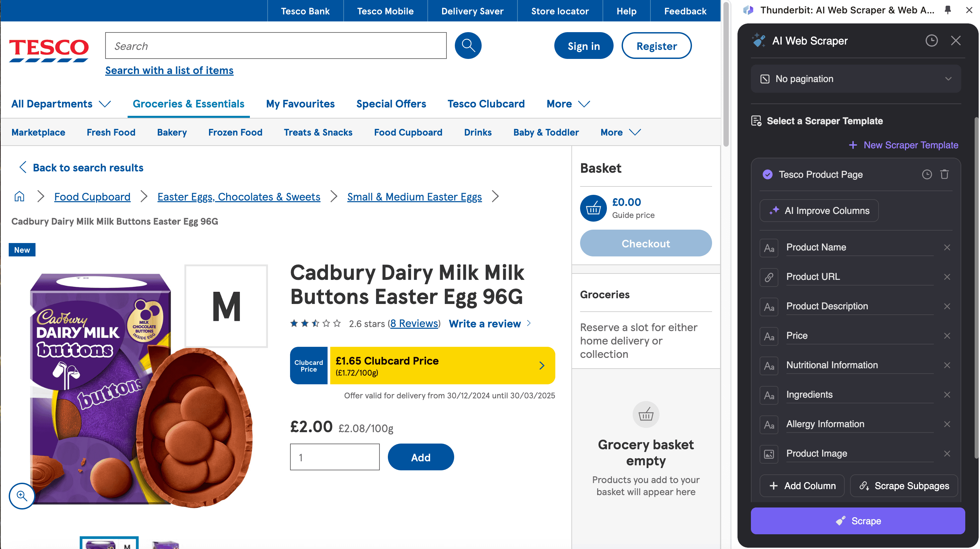Expand the More grocery categories dropdown
The image size is (980, 549).
(x=620, y=132)
